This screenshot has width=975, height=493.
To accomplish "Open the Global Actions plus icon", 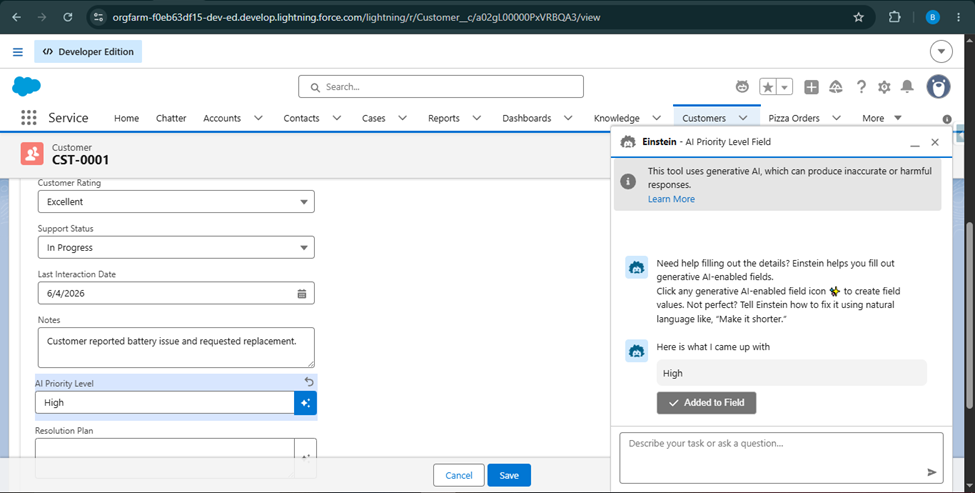I will (x=811, y=87).
